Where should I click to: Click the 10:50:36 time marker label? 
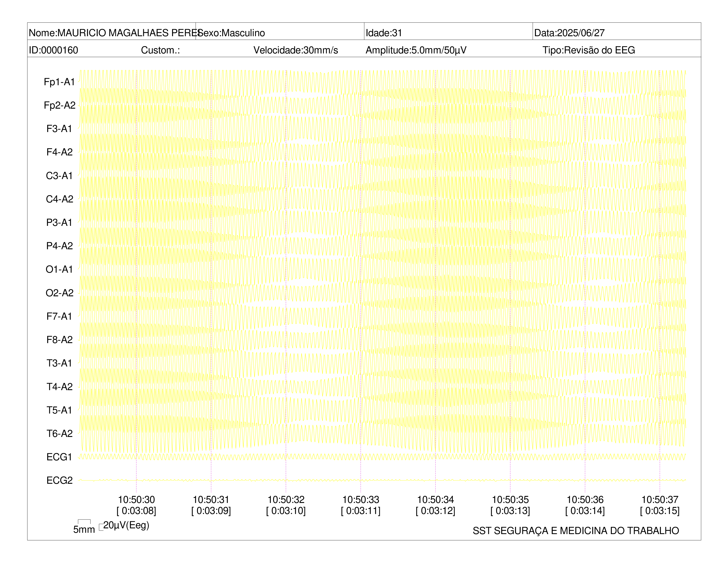point(585,500)
